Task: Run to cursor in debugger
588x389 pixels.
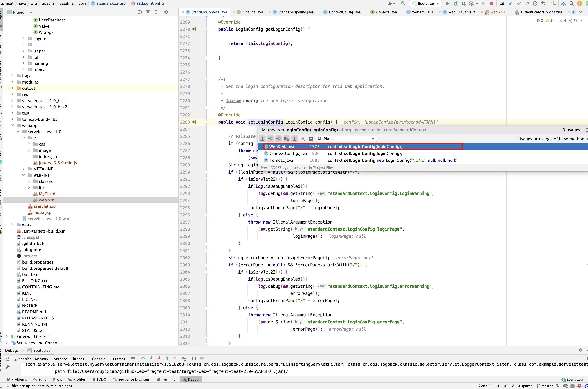Action: tap(184, 359)
